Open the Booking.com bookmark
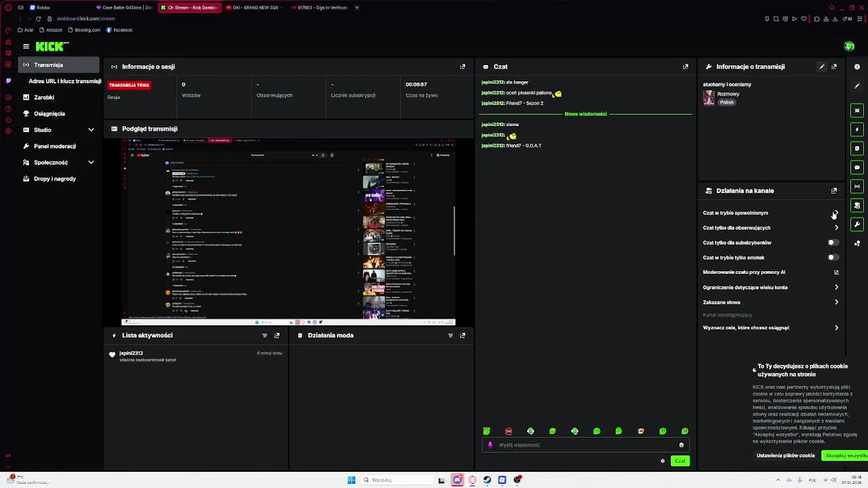 click(83, 30)
